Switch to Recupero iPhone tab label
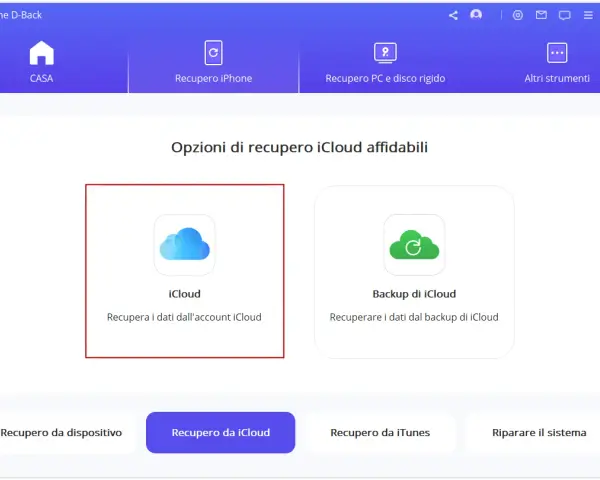 point(213,78)
